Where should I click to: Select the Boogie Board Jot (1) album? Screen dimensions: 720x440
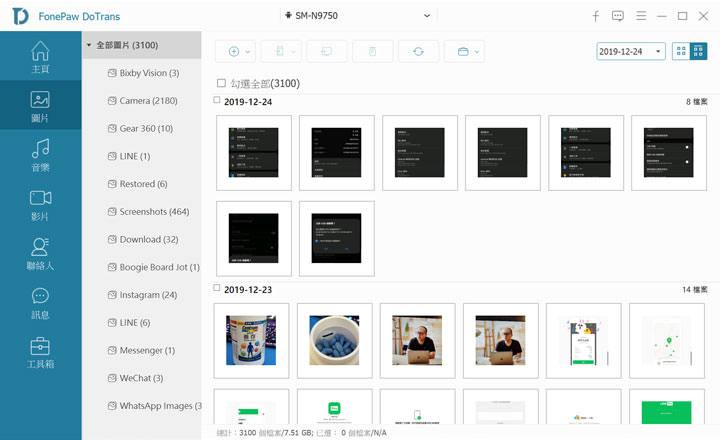point(154,267)
